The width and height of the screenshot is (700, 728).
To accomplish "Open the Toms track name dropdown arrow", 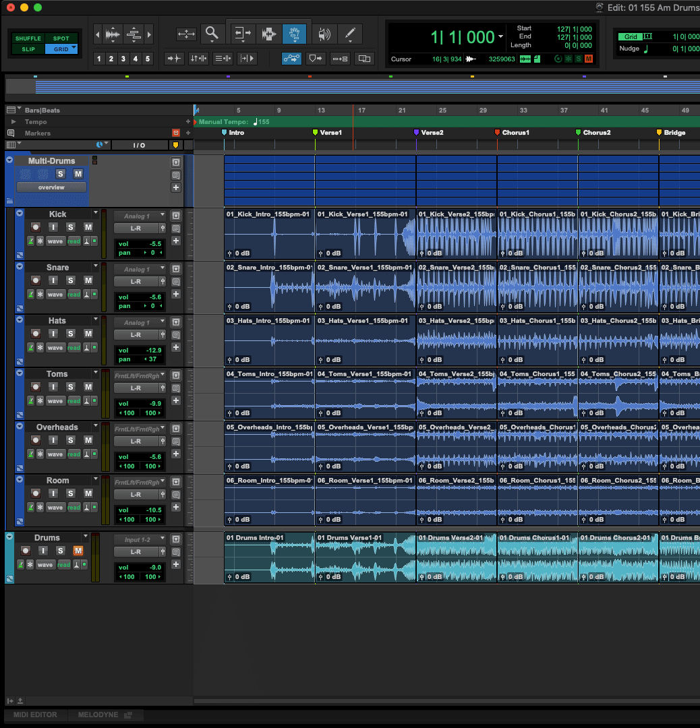I will coord(96,373).
